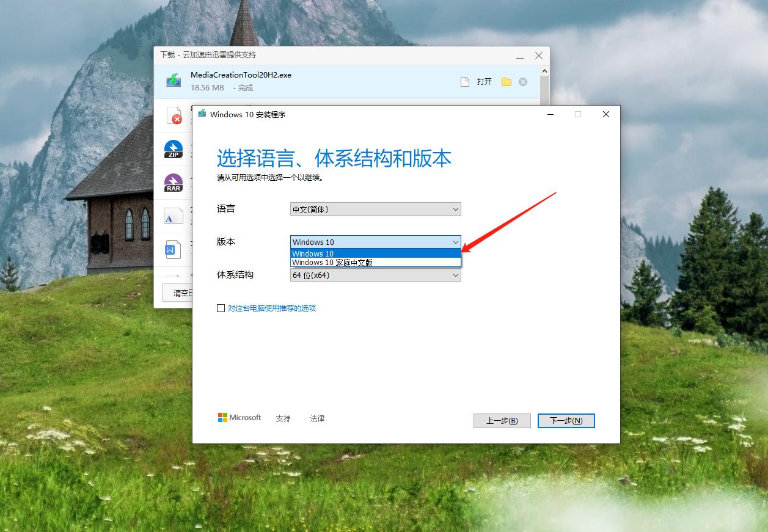Click the Windows 10 安装程序 title bar icon
This screenshot has height=532, width=768.
click(x=202, y=114)
